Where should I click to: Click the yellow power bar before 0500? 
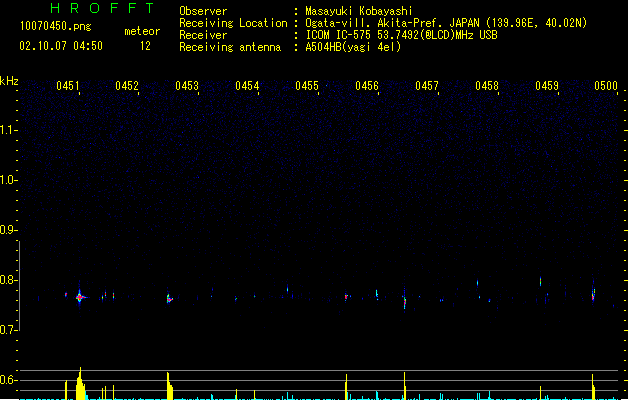coord(593,387)
